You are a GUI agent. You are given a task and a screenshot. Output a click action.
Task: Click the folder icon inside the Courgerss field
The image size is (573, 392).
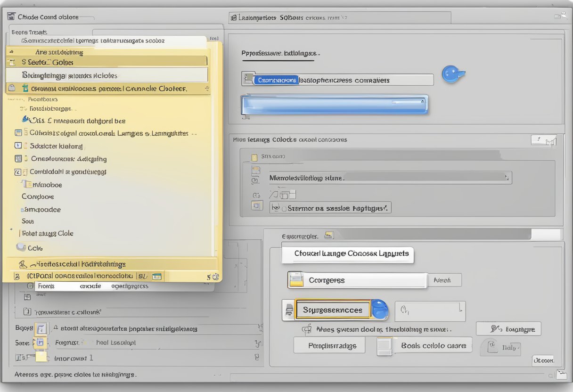click(296, 280)
